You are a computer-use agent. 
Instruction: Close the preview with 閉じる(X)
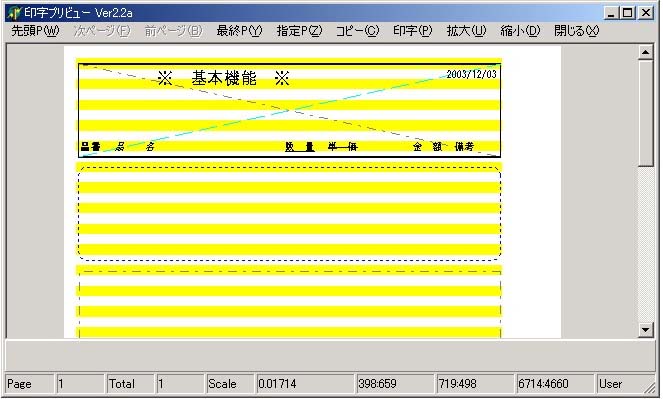(x=576, y=31)
